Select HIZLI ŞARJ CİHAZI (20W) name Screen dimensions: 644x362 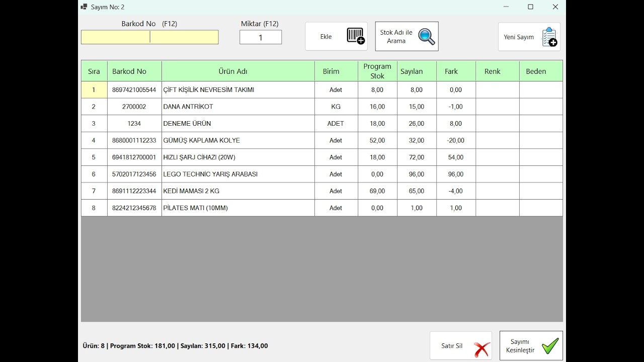[199, 157]
